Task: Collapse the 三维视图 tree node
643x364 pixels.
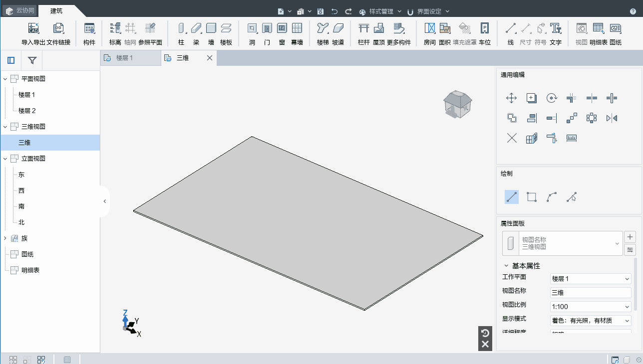Action: [5, 127]
